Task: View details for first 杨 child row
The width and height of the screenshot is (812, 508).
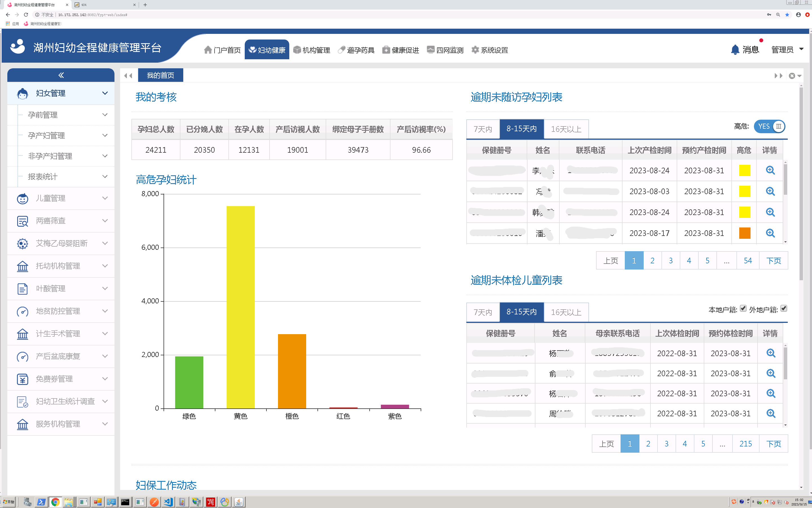Action: coord(771,353)
